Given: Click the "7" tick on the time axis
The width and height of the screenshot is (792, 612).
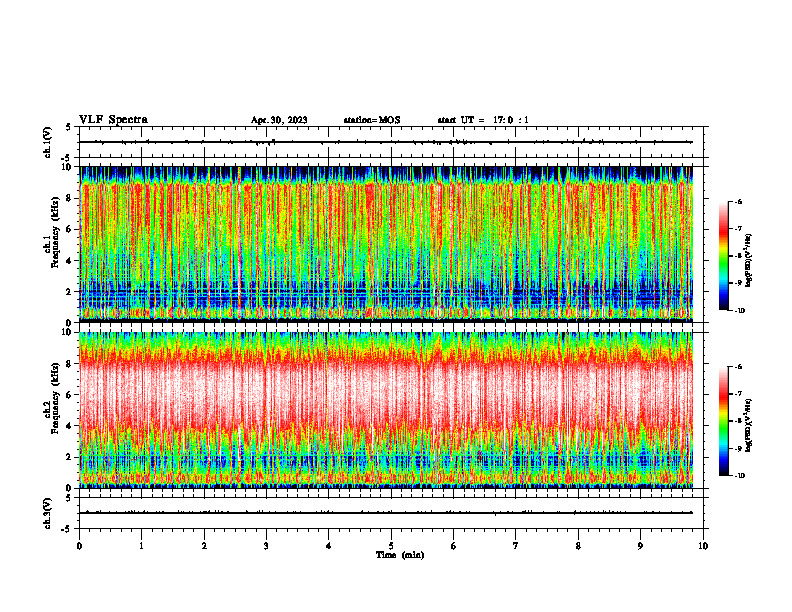Looking at the screenshot, I should 516,546.
